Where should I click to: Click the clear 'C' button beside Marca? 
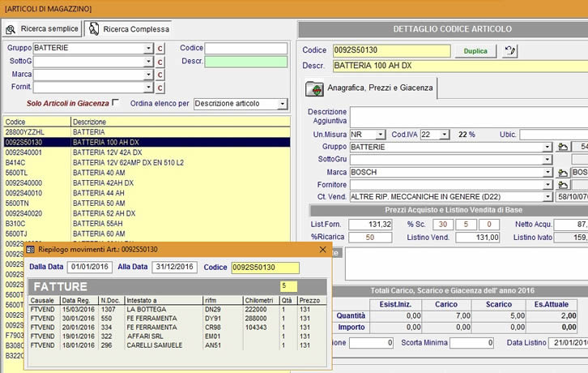pyautogui.click(x=160, y=75)
